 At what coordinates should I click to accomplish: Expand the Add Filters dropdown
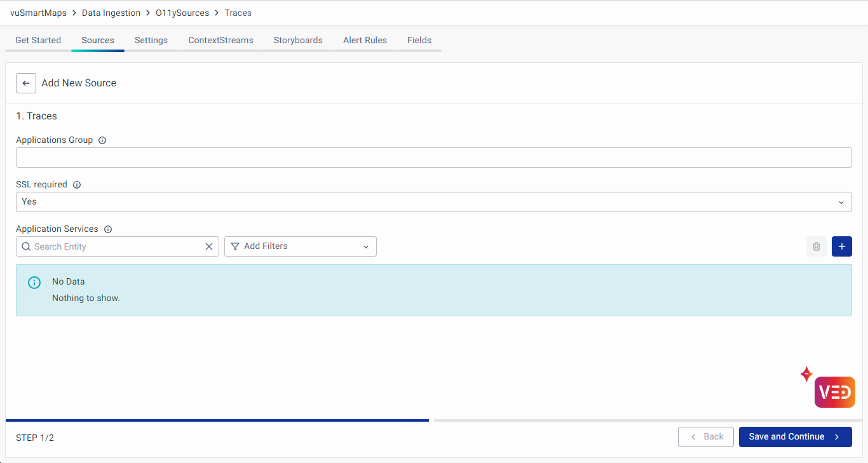click(300, 246)
